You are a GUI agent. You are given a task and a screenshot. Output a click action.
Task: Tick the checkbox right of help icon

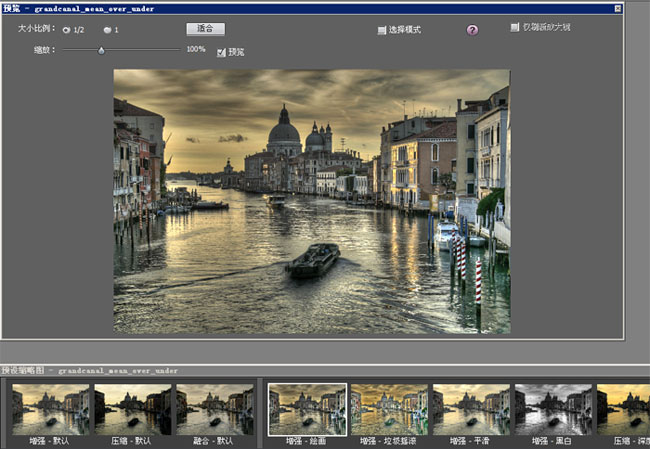(x=514, y=27)
